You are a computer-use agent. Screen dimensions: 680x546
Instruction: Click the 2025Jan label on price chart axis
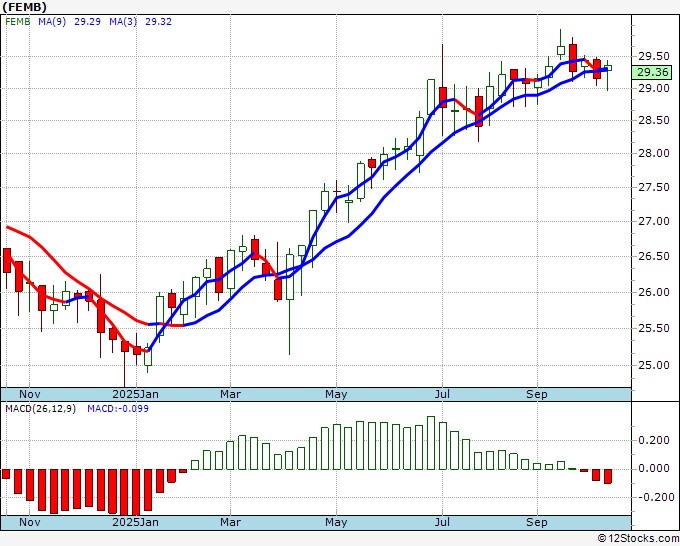tap(135, 394)
